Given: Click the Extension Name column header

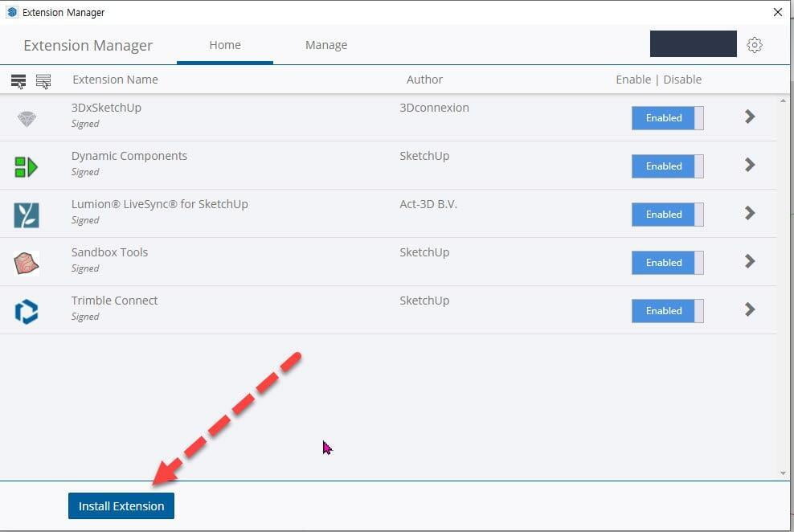Looking at the screenshot, I should [x=115, y=80].
